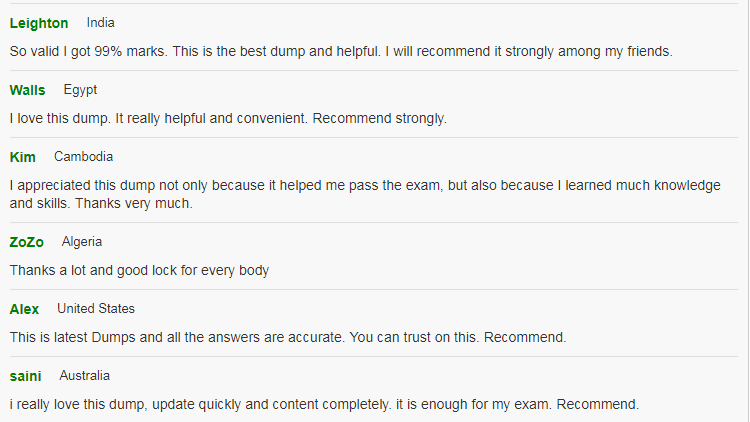Image resolution: width=750 pixels, height=422 pixels.
Task: Open reviewer Alex's name
Action: tap(24, 309)
